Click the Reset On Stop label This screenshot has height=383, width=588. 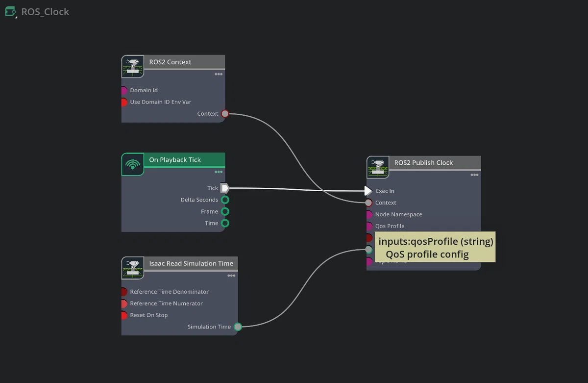[x=149, y=315]
